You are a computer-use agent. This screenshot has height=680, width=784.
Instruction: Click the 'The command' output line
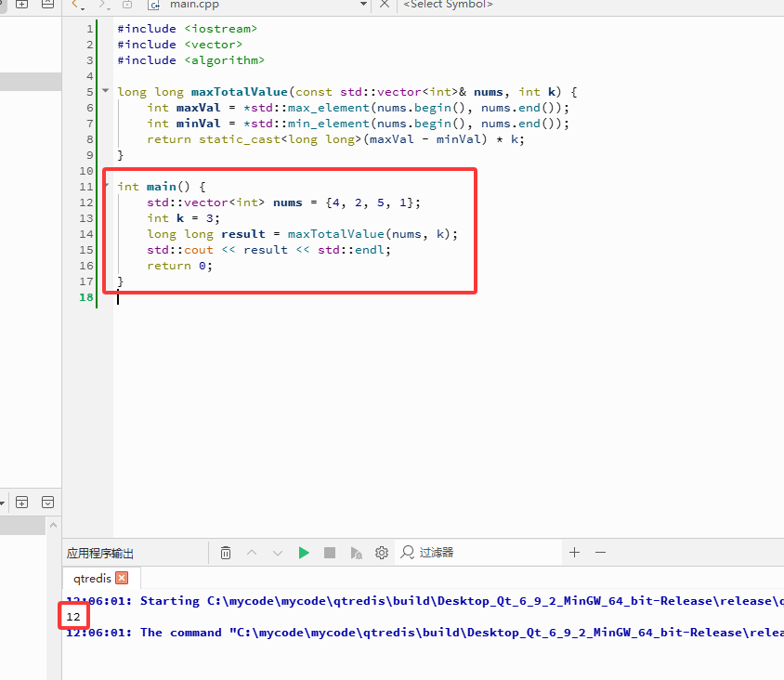425,633
